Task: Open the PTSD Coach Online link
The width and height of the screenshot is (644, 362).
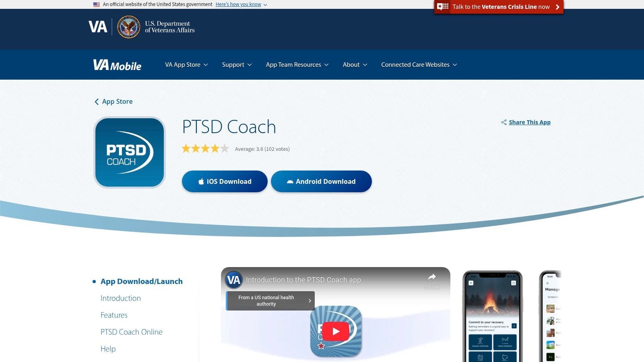Action: click(x=131, y=332)
